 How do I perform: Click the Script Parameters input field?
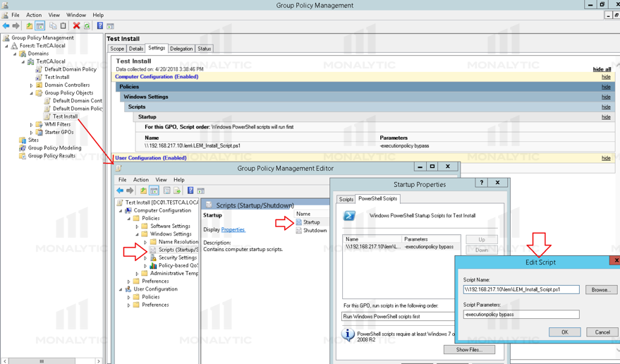pos(521,315)
